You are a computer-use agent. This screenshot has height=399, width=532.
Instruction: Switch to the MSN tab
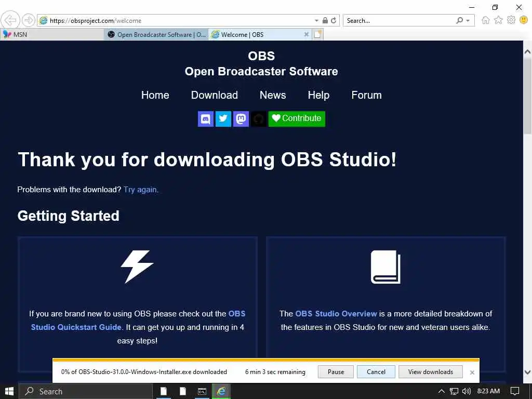(x=52, y=34)
